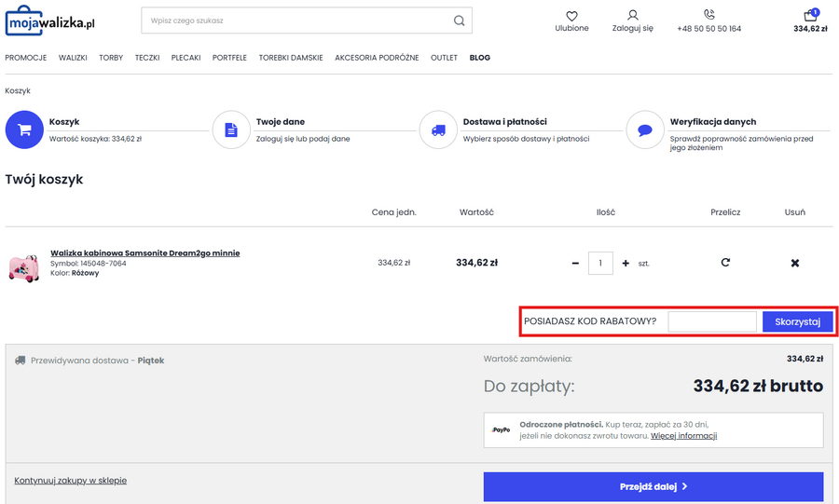Image resolution: width=839 pixels, height=504 pixels.
Task: Proceed to checkout with Przejdź dalej
Action: coord(653,486)
